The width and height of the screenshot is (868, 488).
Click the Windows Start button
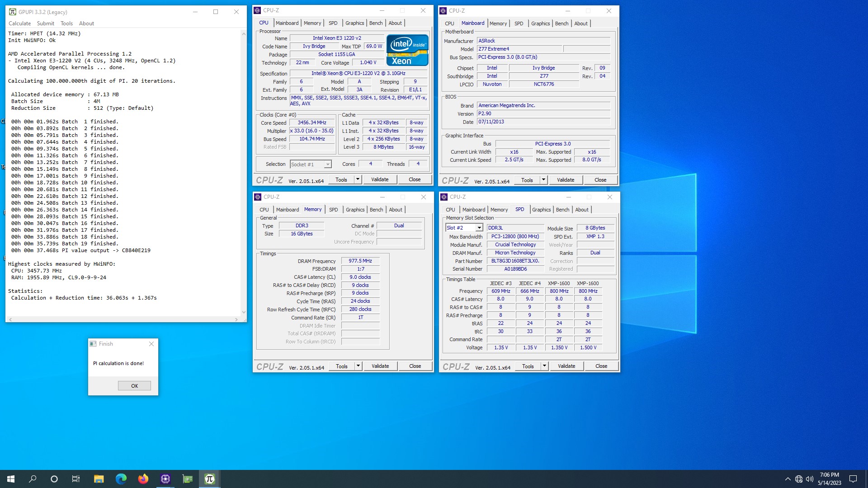click(11, 479)
